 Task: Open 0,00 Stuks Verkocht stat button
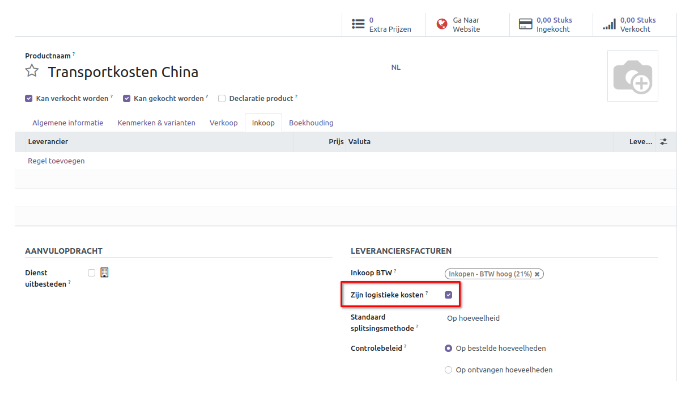pyautogui.click(x=635, y=24)
